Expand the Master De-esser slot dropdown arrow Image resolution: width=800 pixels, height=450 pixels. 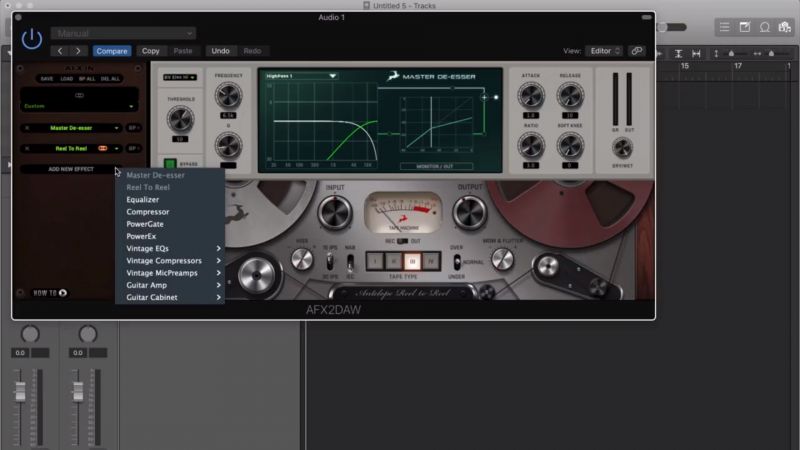[x=117, y=128]
